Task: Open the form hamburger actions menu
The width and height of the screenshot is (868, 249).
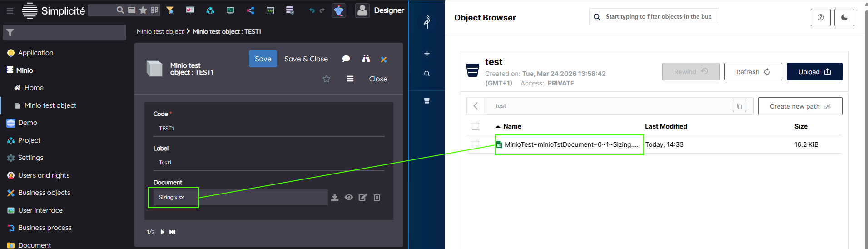Action: pyautogui.click(x=350, y=79)
